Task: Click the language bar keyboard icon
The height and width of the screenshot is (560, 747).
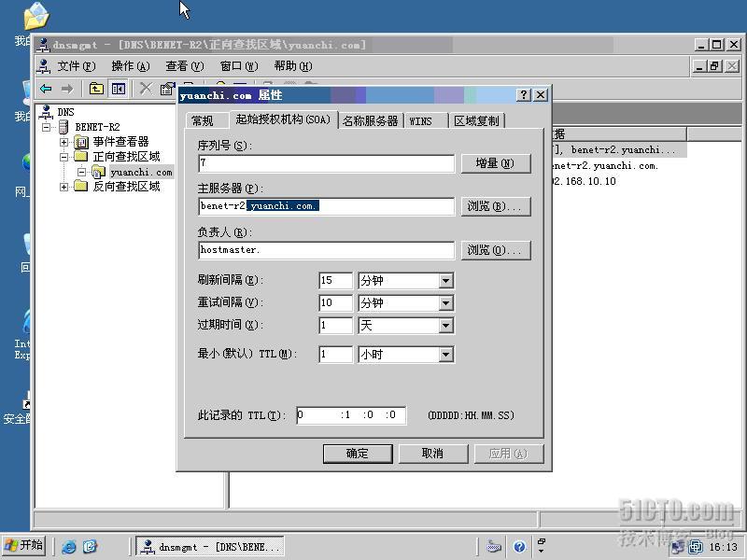Action: pos(494,546)
